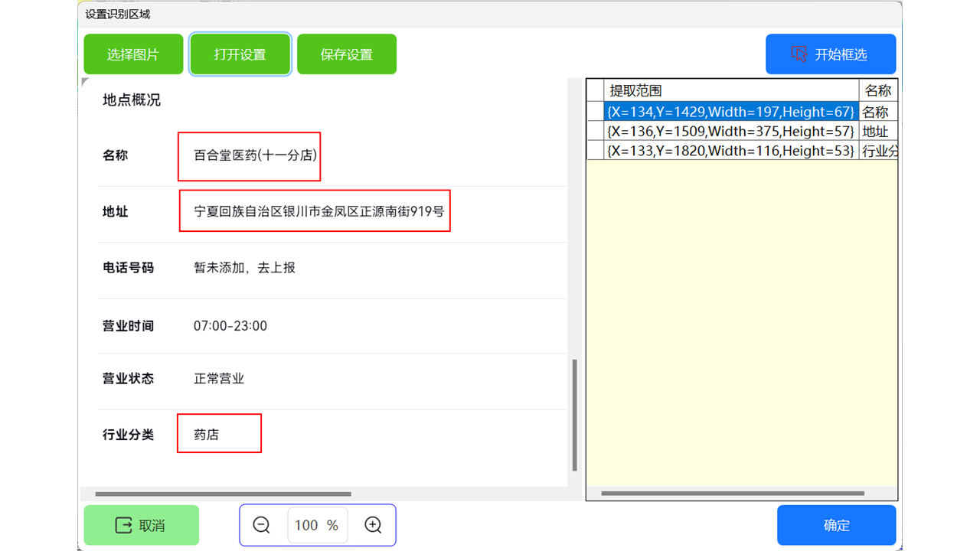Click the image horizontal scrollbar thumb

click(x=223, y=494)
